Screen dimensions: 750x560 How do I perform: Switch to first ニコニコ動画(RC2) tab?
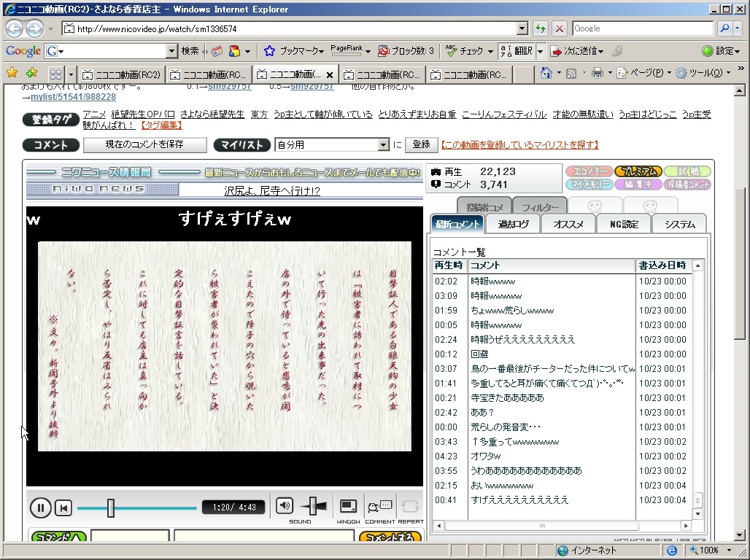point(122,75)
